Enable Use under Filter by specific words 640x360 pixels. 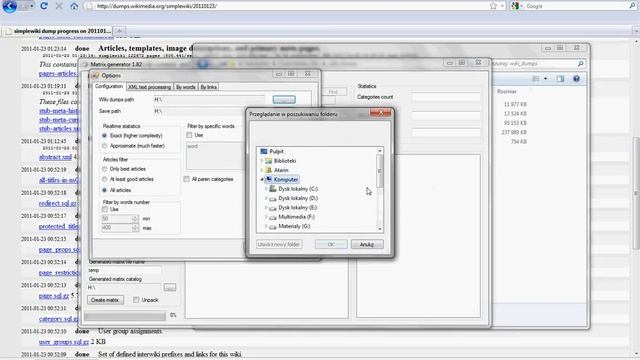[189, 135]
